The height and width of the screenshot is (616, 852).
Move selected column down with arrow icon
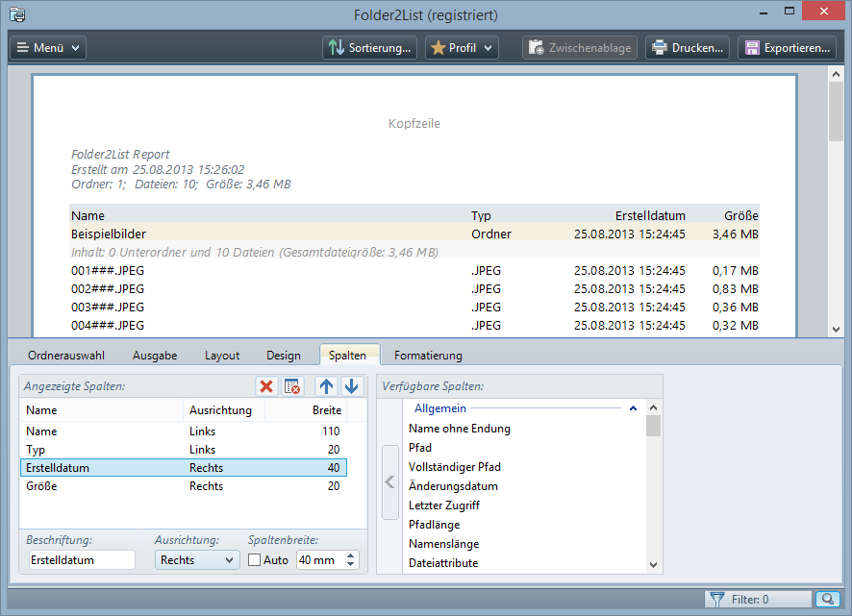(x=352, y=386)
